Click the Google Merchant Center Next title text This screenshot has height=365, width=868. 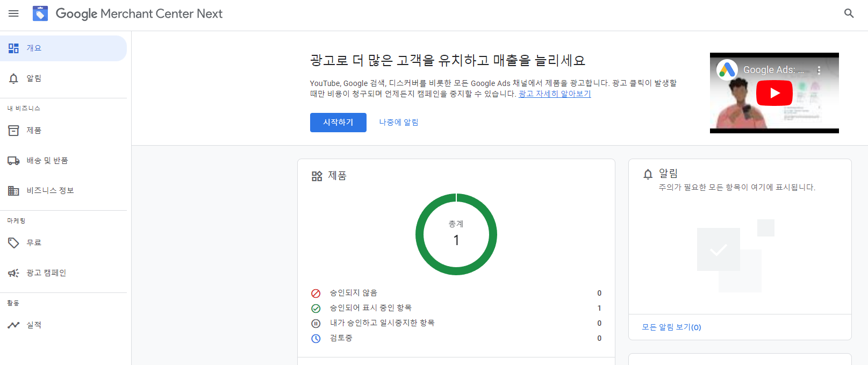[139, 14]
